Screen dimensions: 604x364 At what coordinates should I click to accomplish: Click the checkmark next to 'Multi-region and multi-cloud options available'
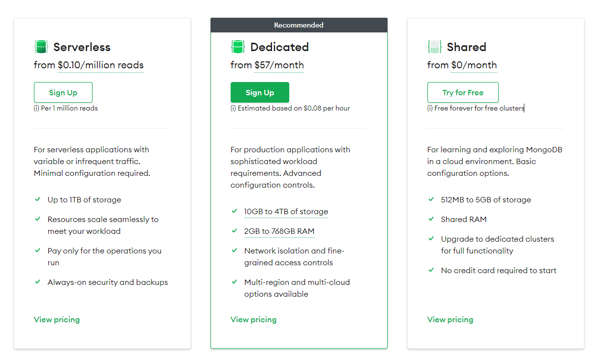point(234,282)
